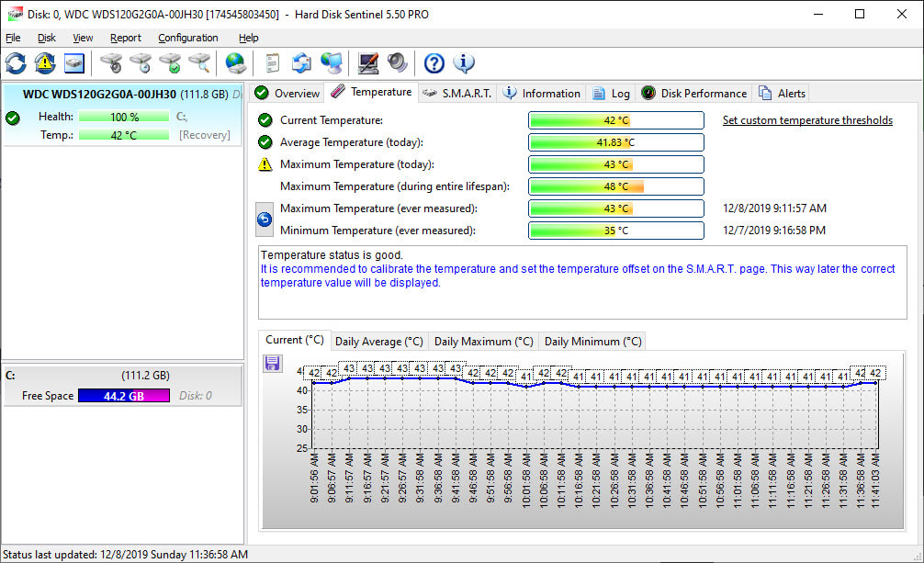Viewport: 924px width, 563px height.
Task: Click the [Recovery] label in the disk list
Action: coord(205,135)
